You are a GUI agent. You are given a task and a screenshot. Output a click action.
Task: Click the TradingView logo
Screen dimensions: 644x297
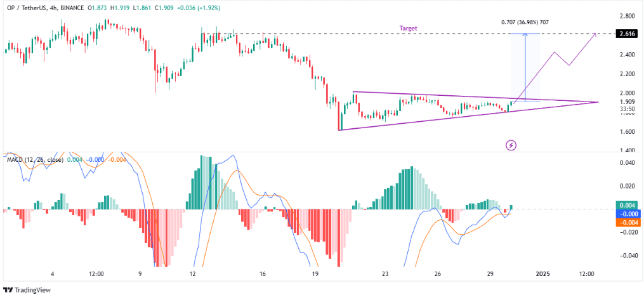click(x=27, y=289)
